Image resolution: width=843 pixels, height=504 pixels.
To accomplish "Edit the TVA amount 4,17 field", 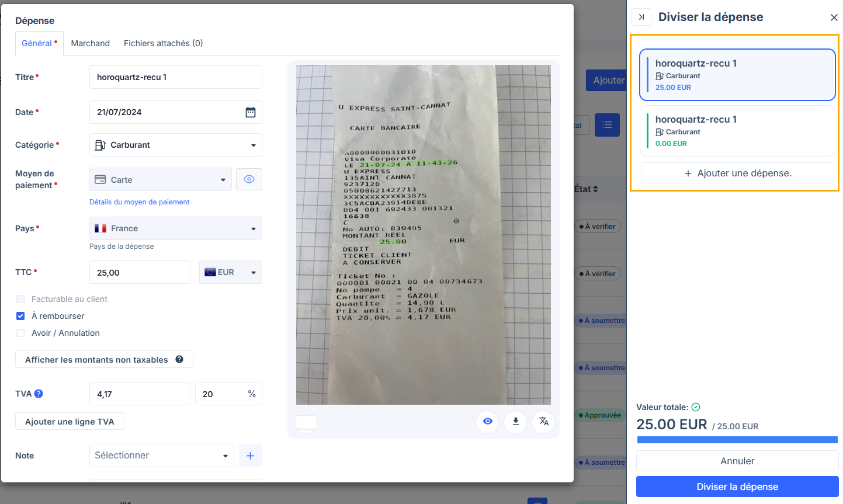I will click(x=140, y=394).
